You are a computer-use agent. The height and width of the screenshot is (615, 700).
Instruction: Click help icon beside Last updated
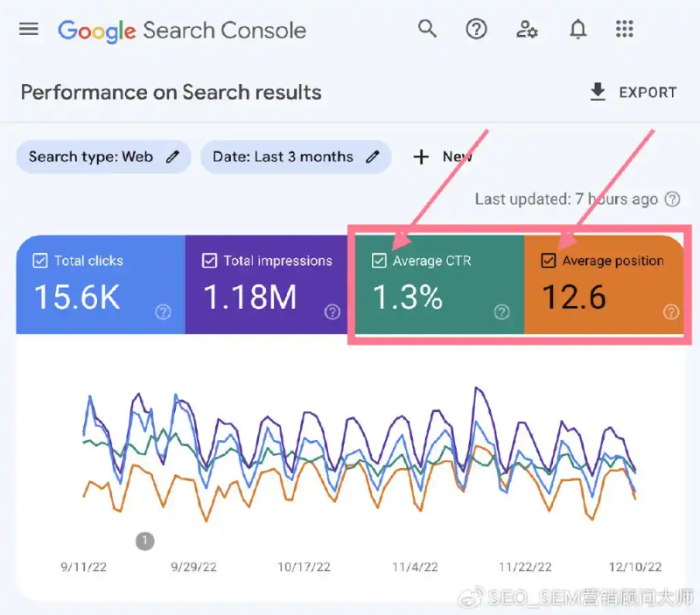[x=672, y=199]
